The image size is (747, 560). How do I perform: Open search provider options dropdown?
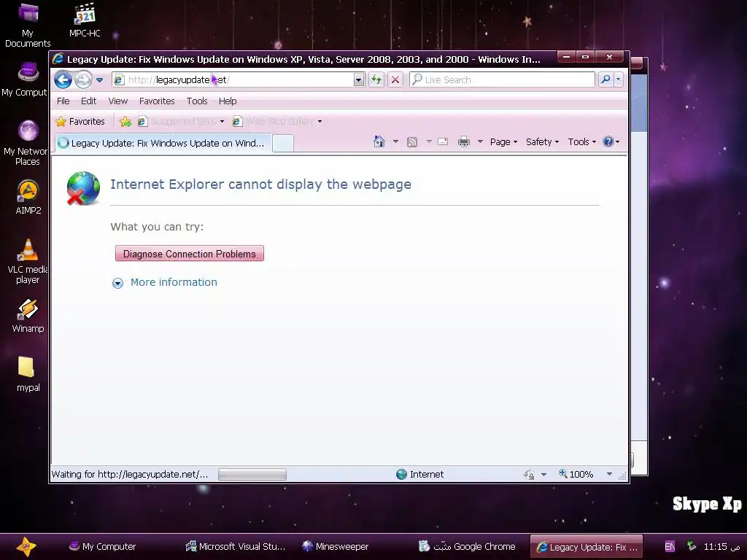(x=619, y=79)
